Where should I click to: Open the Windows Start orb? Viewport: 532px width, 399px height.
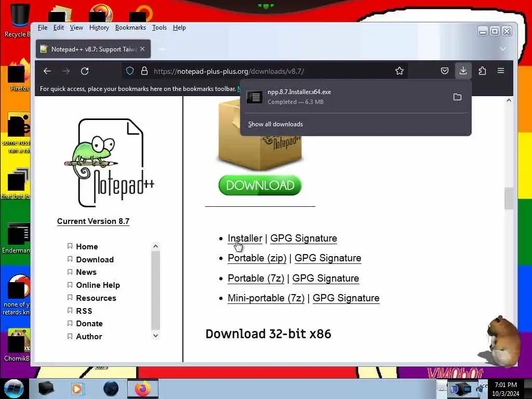14,389
